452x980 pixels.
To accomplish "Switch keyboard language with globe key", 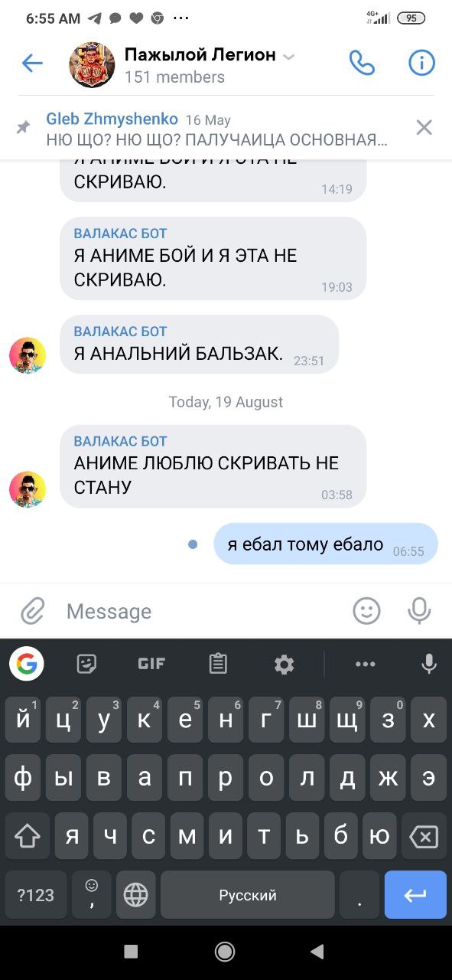I will coord(135,894).
